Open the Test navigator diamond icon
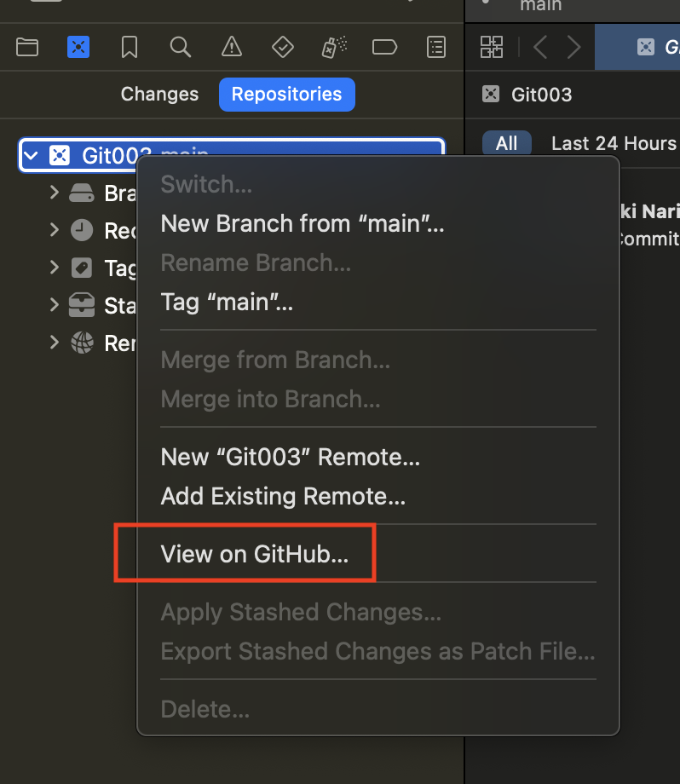This screenshot has width=680, height=784. [x=283, y=48]
